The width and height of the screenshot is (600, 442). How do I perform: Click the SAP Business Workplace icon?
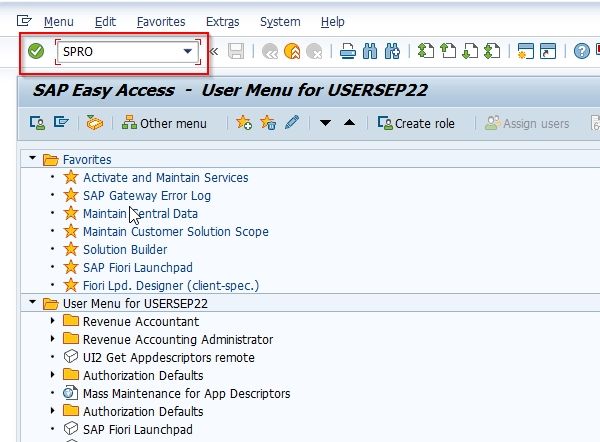94,123
